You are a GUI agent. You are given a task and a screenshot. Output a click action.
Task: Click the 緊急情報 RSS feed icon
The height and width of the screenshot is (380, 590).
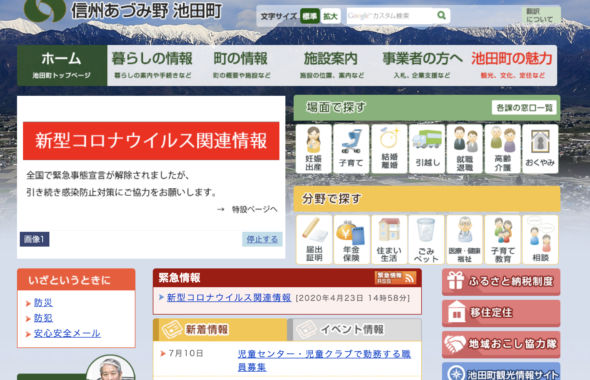coord(395,278)
